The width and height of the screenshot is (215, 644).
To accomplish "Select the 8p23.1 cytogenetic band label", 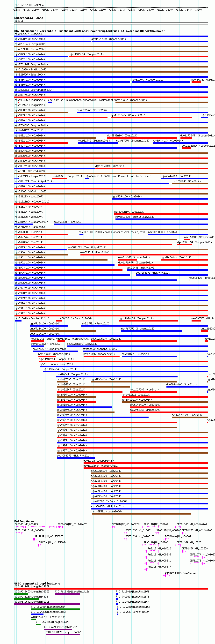I will [x=19, y=21].
